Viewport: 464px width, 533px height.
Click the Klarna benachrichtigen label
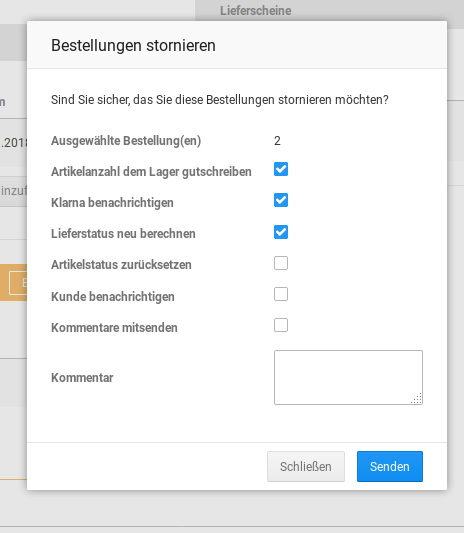tap(112, 203)
